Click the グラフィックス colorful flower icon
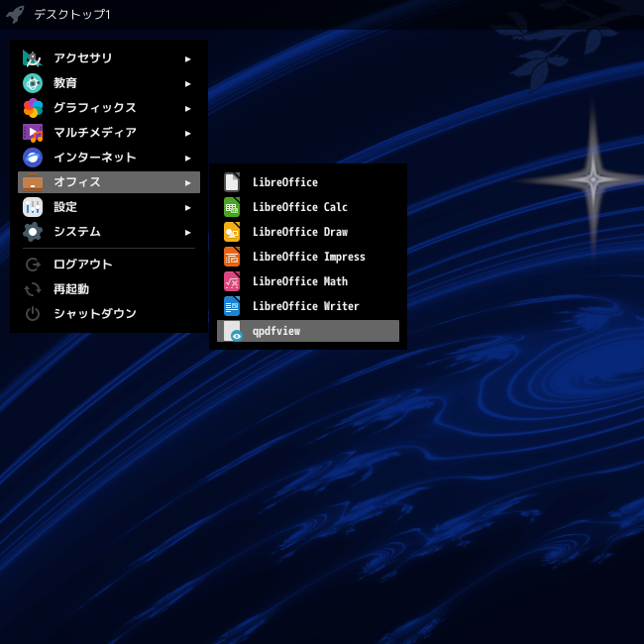644x644 pixels. [33, 108]
